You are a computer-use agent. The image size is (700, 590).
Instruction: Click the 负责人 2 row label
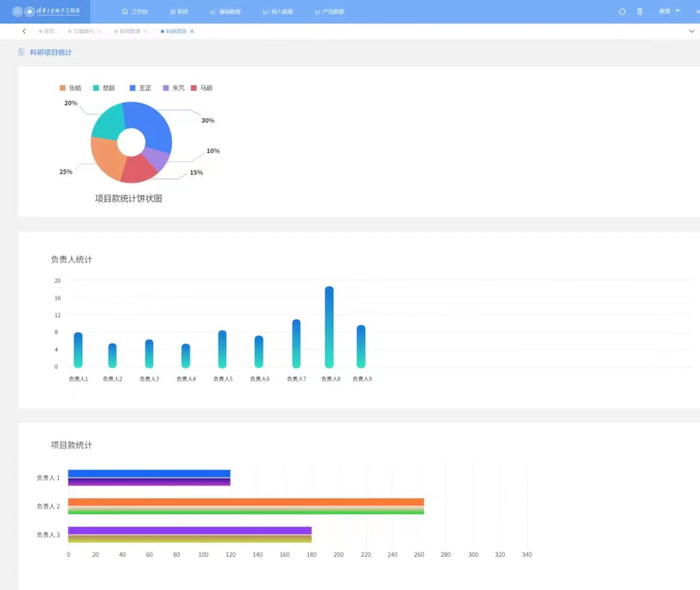(48, 506)
